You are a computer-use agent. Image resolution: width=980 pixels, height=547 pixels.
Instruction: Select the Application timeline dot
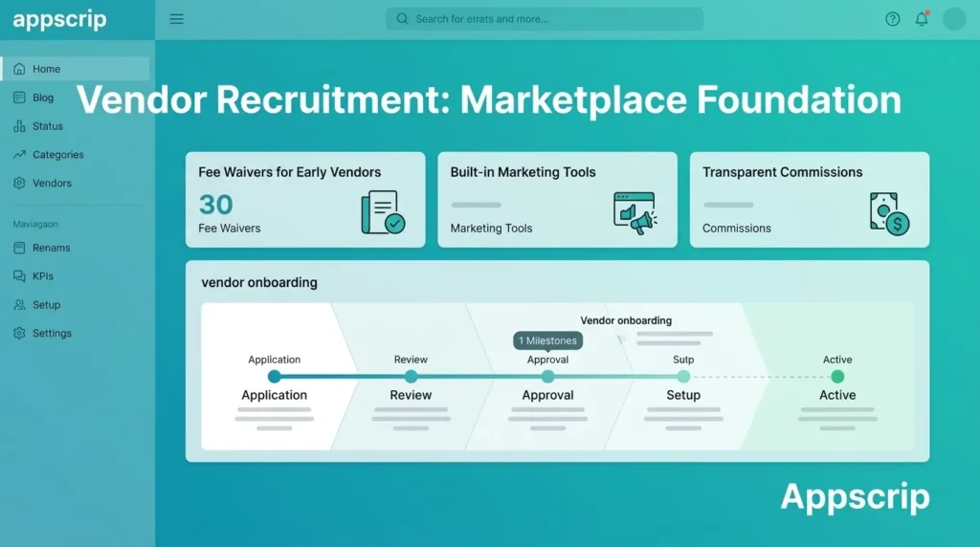coord(274,377)
